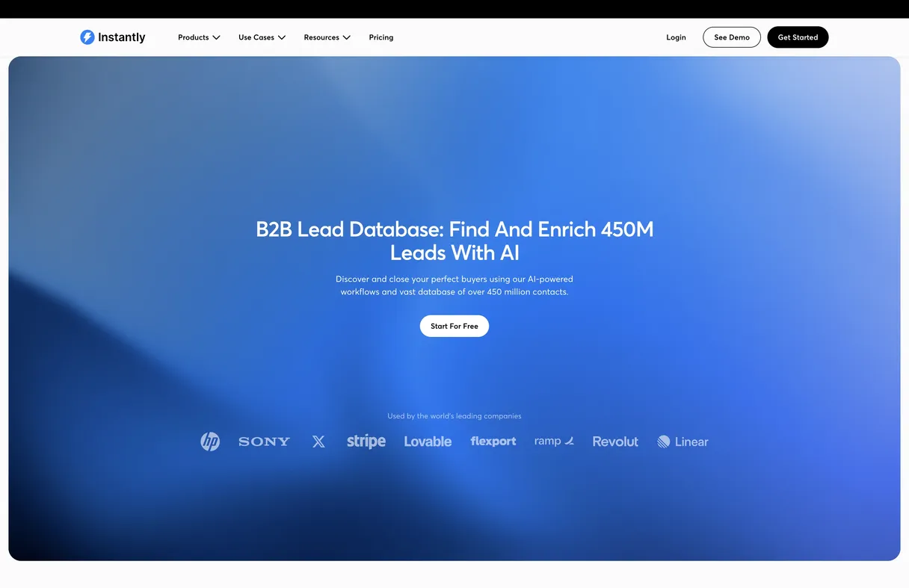This screenshot has width=909, height=588.
Task: Click the Linear logo
Action: [x=682, y=442]
